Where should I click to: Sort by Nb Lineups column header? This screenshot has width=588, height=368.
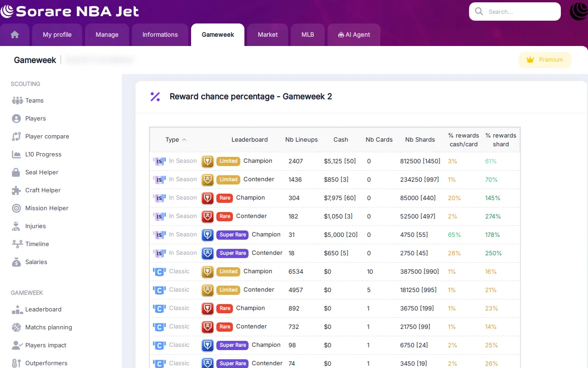[301, 140]
